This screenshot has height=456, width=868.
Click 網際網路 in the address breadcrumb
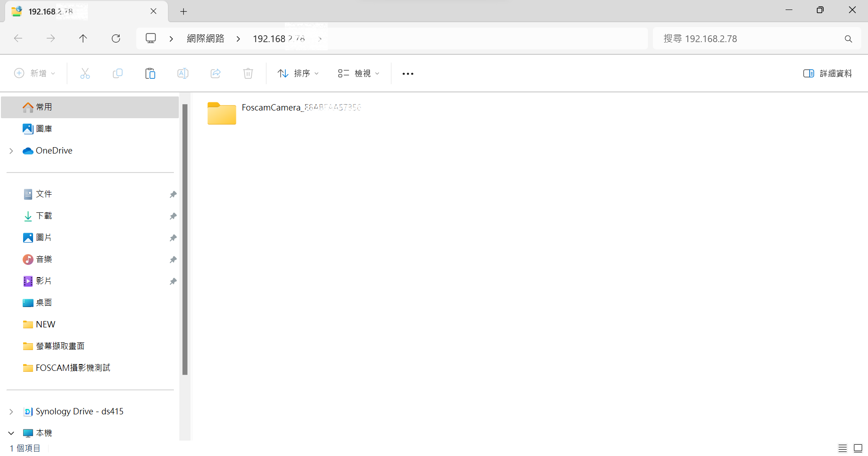pyautogui.click(x=206, y=38)
